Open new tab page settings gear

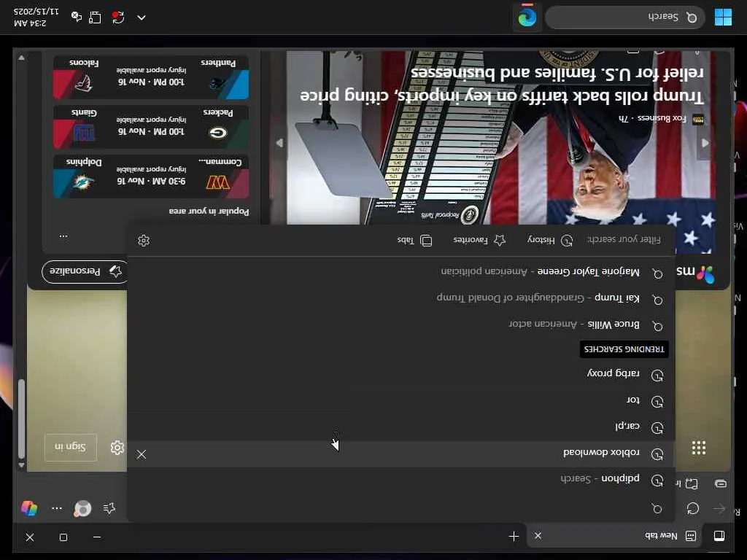click(x=117, y=448)
